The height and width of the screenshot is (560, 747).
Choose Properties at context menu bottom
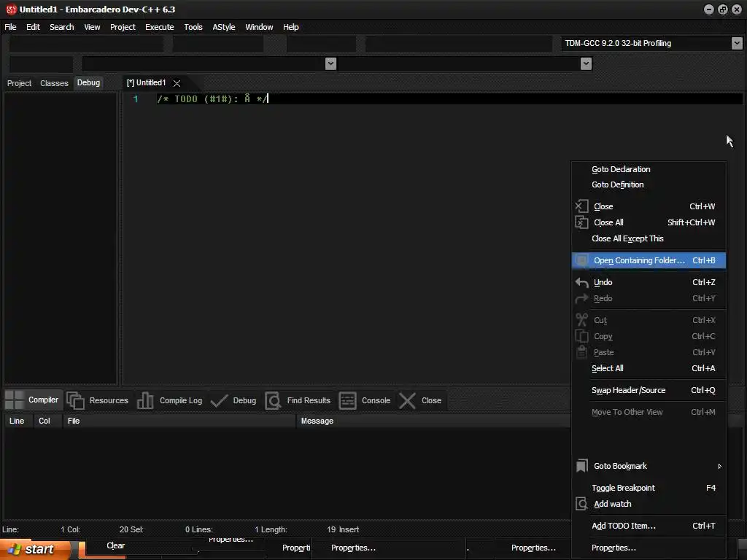point(649,548)
